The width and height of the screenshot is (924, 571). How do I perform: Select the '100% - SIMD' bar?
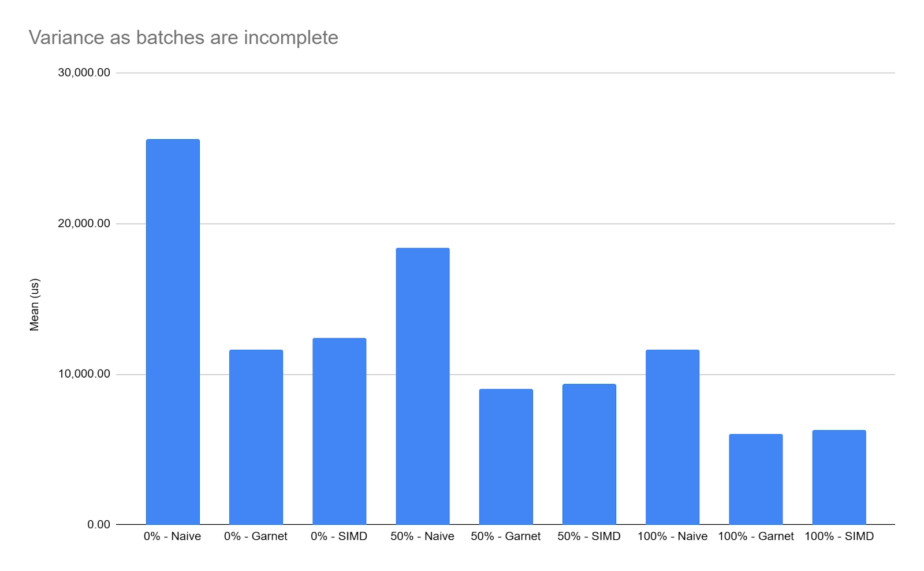coord(839,477)
